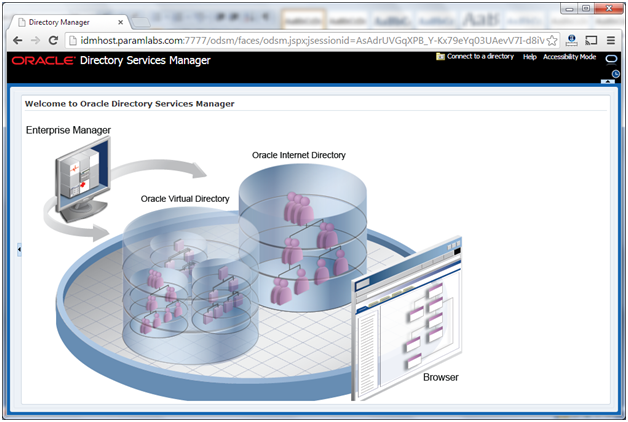Switch to Accessibility Mode
628x422 pixels.
click(x=570, y=57)
